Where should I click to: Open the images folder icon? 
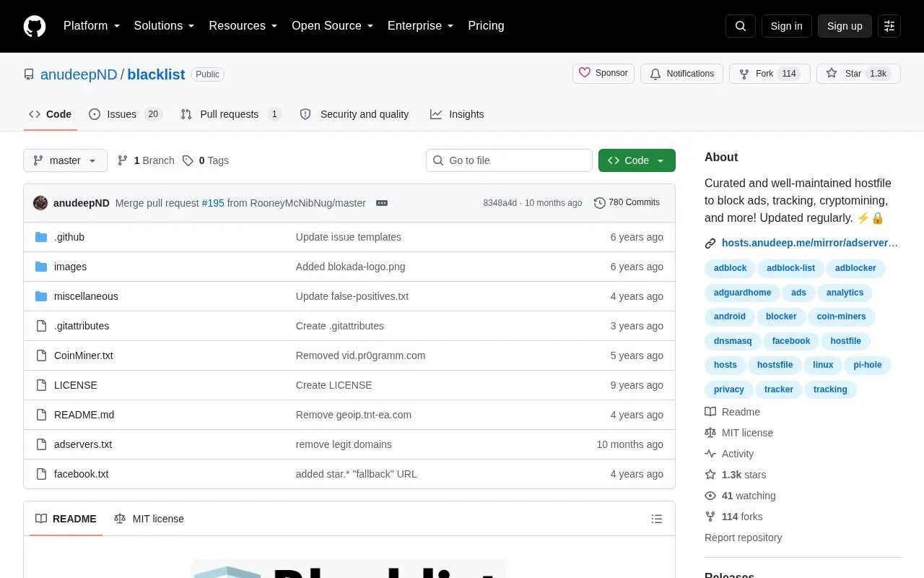tap(41, 267)
